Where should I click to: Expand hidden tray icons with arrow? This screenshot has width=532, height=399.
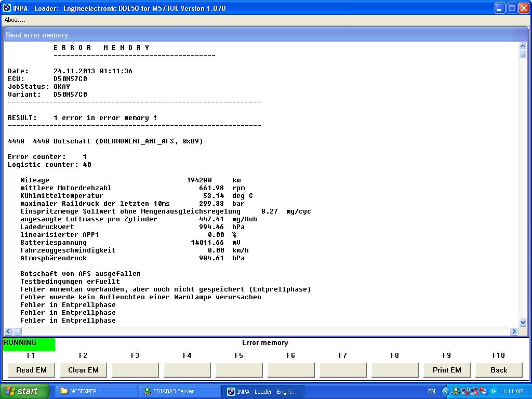446,391
